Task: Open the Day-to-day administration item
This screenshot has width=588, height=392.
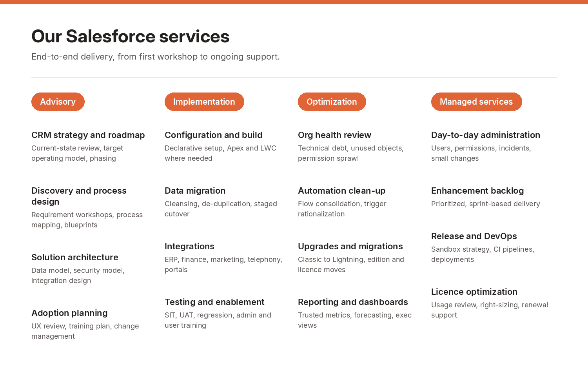Action: tap(486, 135)
